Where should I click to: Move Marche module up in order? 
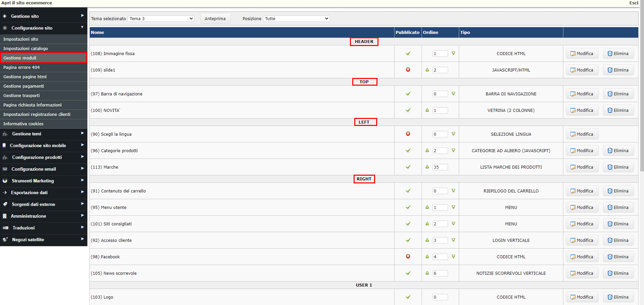tap(427, 167)
